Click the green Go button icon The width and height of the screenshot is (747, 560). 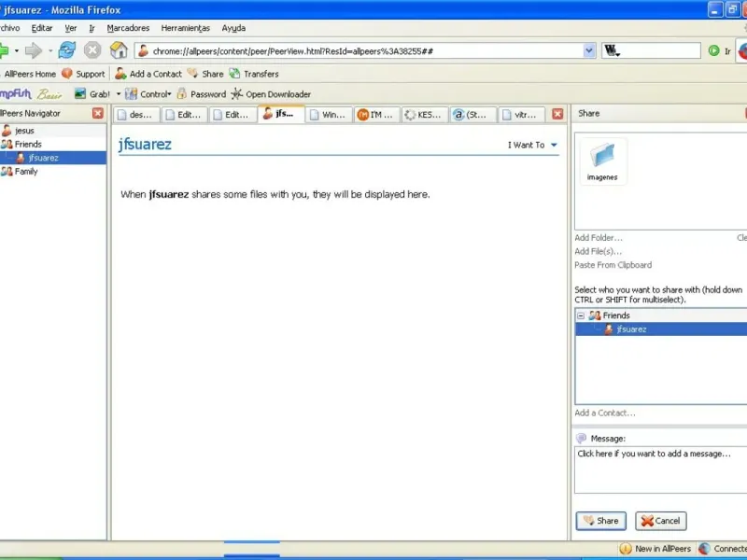pos(713,50)
